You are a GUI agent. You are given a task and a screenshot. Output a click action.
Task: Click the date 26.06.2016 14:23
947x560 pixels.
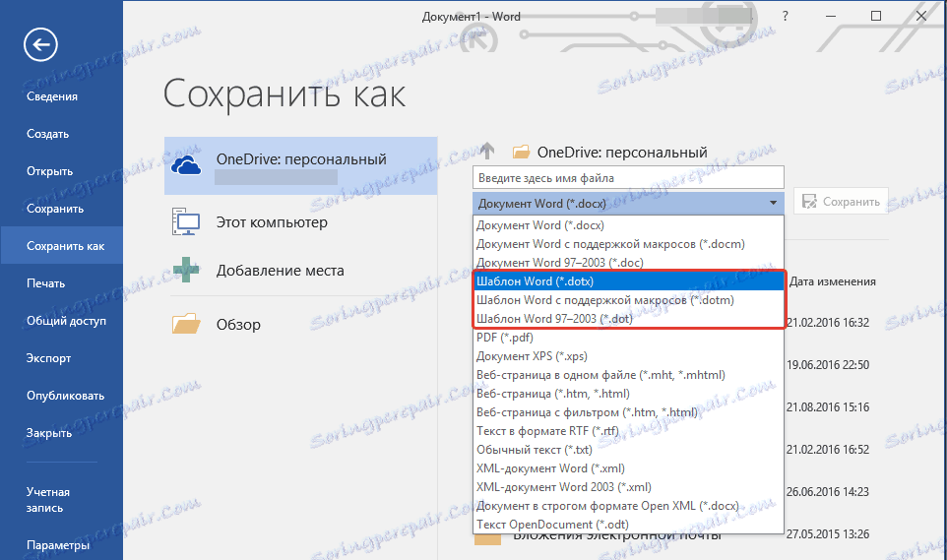tap(828, 492)
